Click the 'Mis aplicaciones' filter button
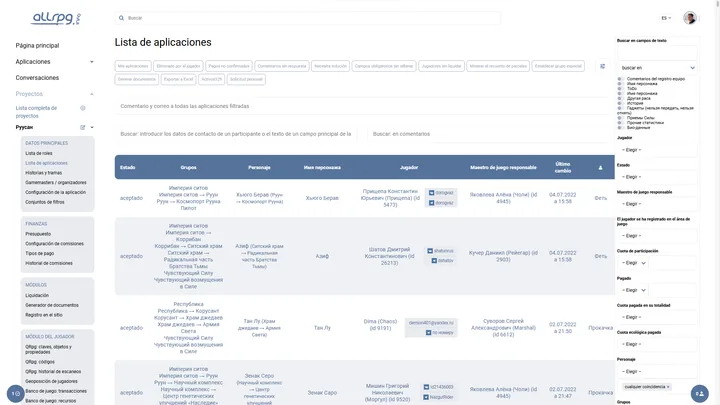This screenshot has height=405, width=720. [x=133, y=66]
